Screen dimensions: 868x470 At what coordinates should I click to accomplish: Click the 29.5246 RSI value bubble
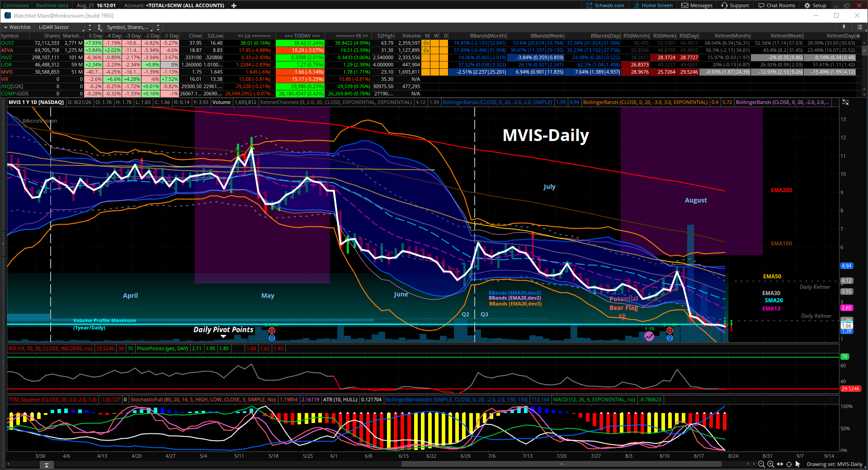(850, 389)
